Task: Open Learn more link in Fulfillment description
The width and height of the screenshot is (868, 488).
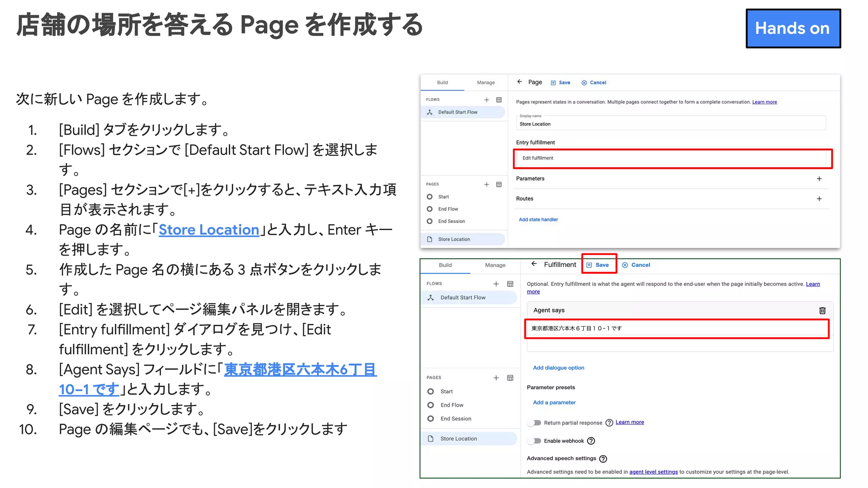Action: point(812,284)
